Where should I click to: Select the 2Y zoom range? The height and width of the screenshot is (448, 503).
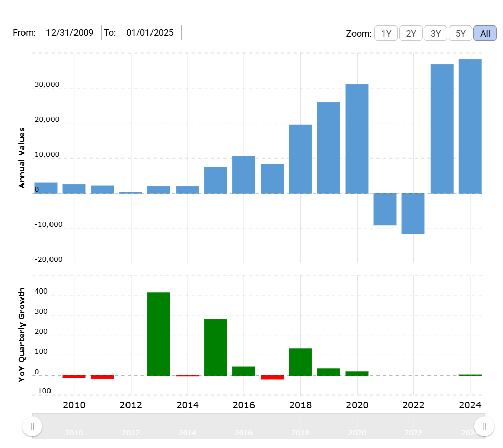coord(411,34)
